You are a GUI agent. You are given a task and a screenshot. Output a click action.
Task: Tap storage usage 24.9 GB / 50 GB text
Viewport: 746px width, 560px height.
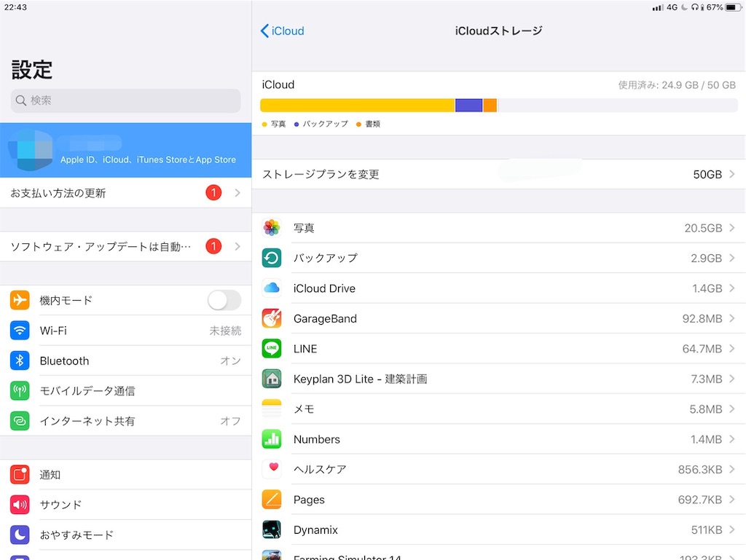coord(677,85)
